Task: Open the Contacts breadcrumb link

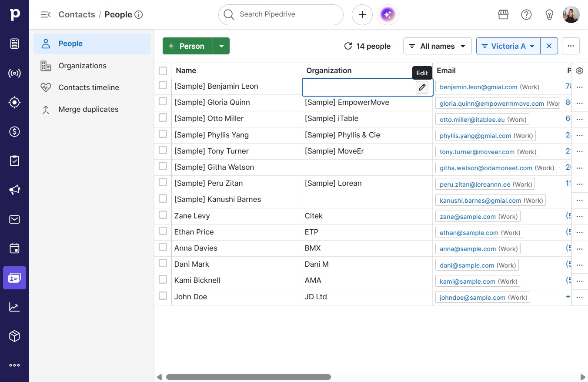Action: pyautogui.click(x=77, y=14)
